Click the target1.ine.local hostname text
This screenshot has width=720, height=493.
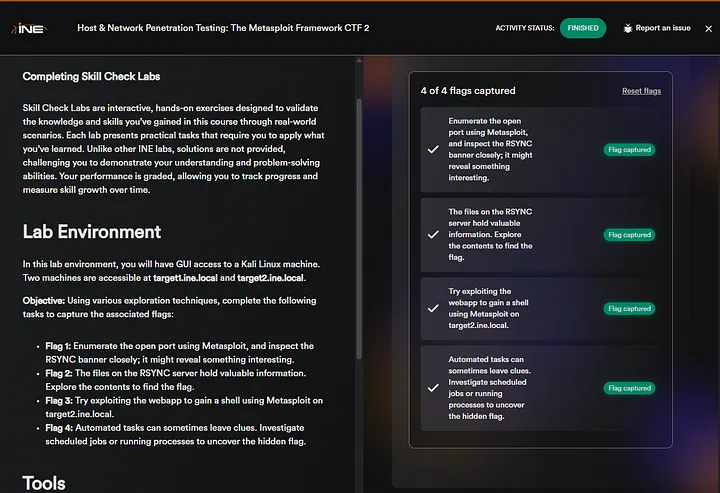[x=185, y=278]
